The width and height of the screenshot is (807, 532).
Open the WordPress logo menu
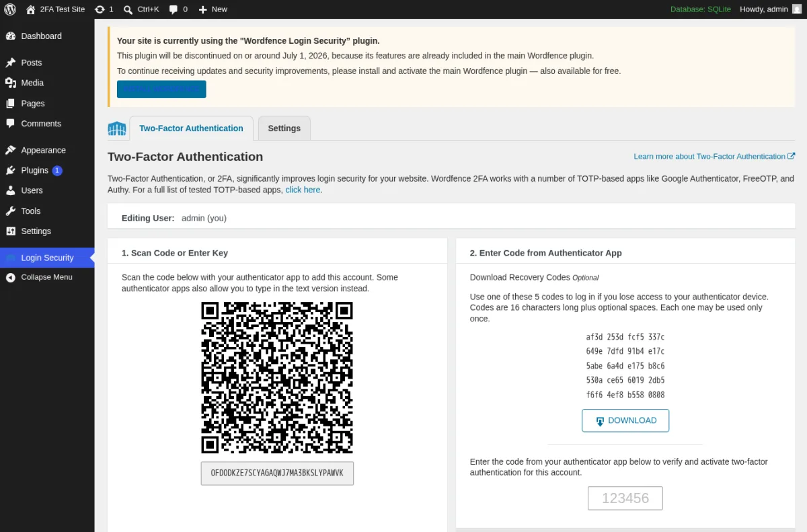coord(10,9)
